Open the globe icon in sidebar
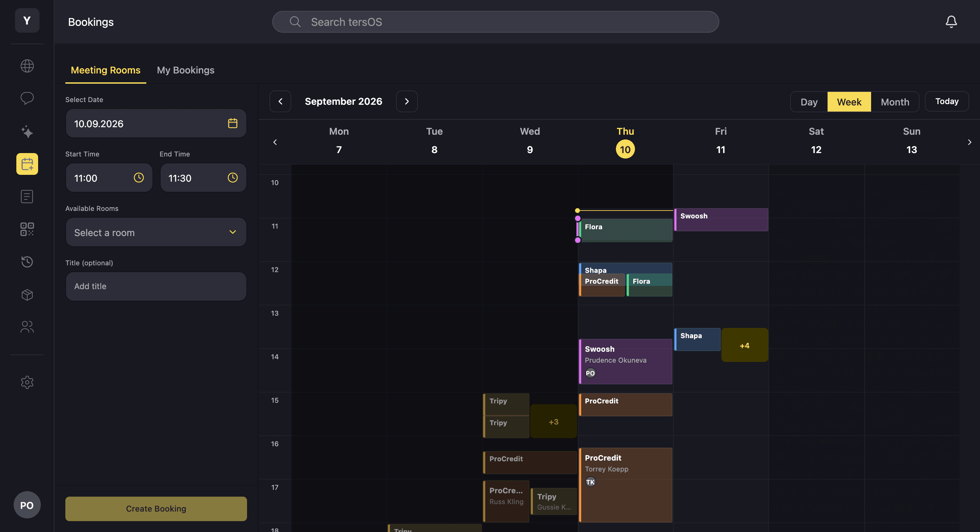The image size is (980, 532). [x=27, y=66]
